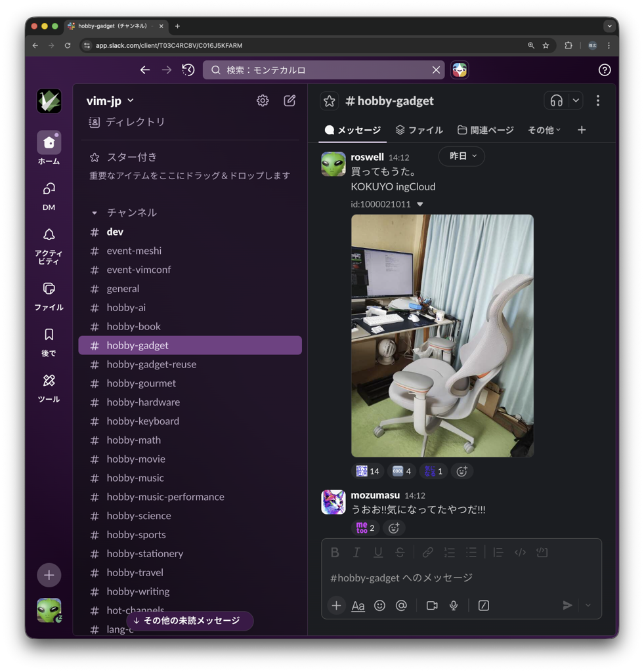The width and height of the screenshot is (644, 672).
Task: Open the 関連ページ tab
Action: (x=486, y=130)
